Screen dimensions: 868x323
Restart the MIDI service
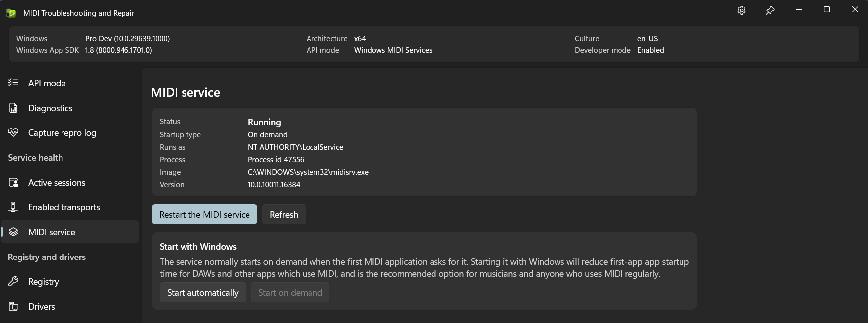click(204, 214)
